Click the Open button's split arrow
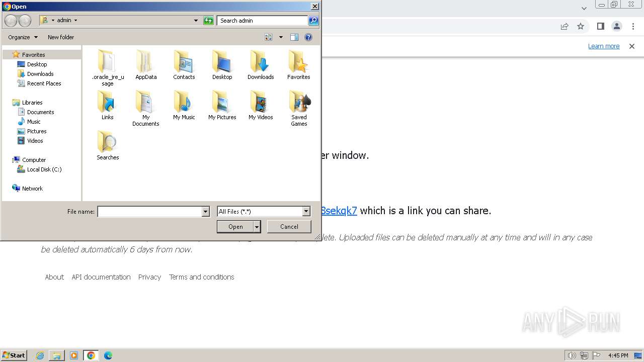 coord(257,227)
